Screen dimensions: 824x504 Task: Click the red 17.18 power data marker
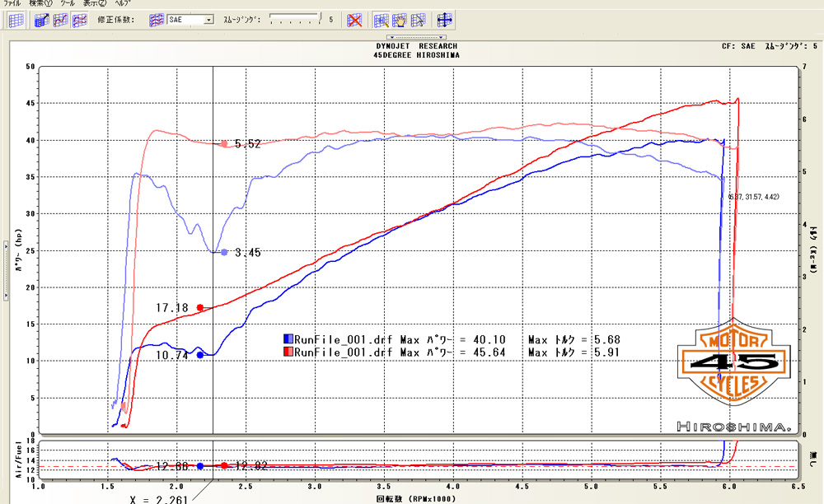click(x=199, y=307)
